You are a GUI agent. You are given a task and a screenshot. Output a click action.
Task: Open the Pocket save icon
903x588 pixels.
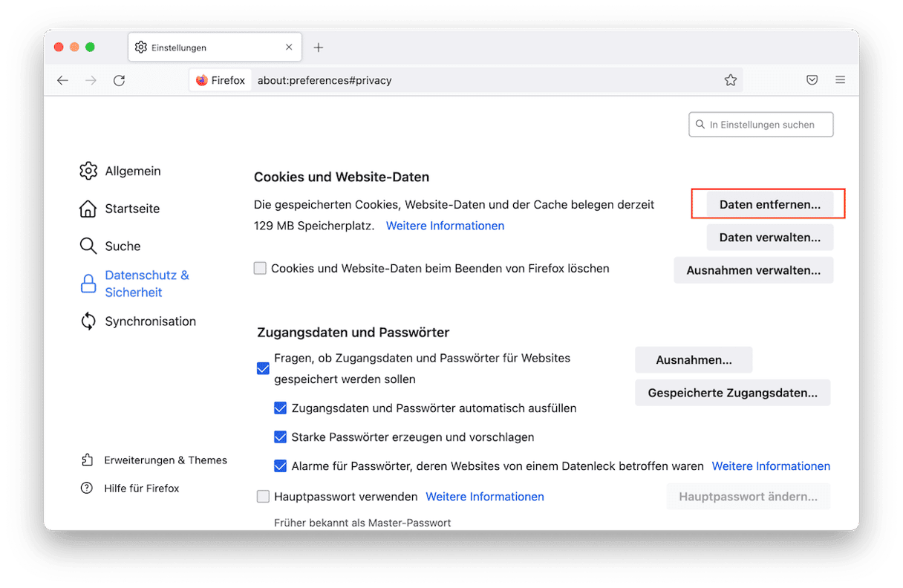(812, 80)
